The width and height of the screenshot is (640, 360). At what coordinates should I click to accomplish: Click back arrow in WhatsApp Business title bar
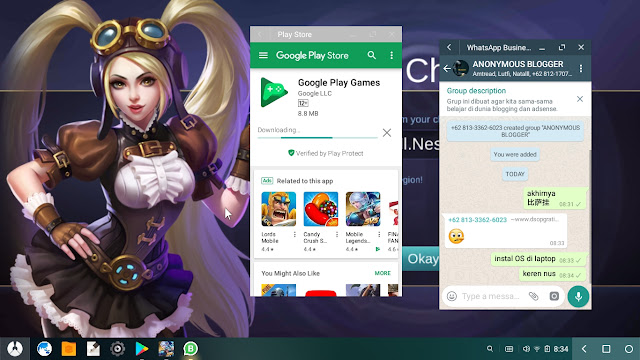(x=449, y=47)
